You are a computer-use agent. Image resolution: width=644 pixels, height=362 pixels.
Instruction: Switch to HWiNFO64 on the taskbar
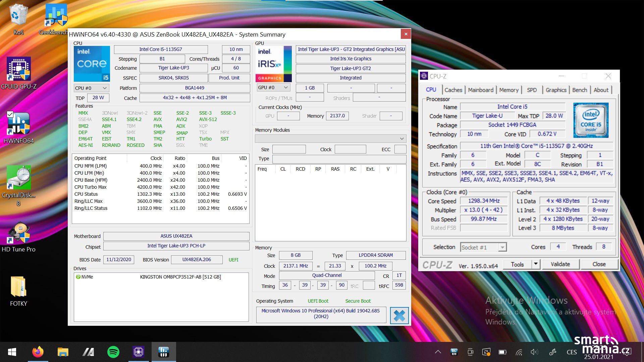(164, 352)
